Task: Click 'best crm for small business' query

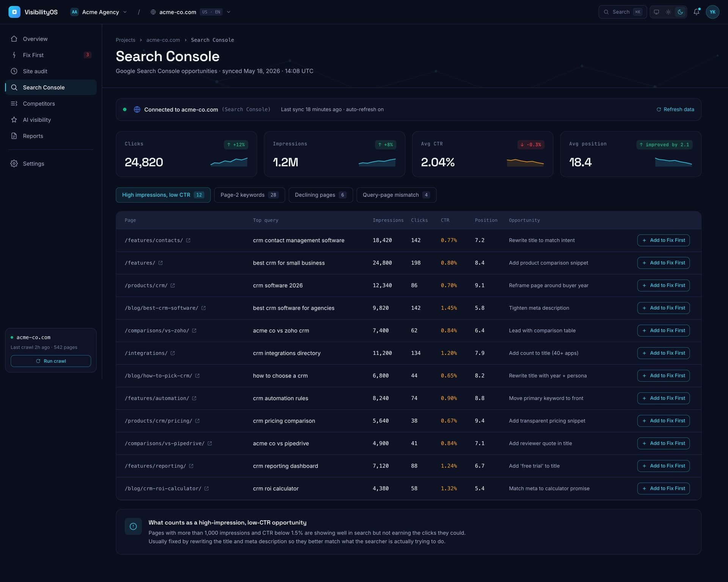Action: (x=289, y=263)
